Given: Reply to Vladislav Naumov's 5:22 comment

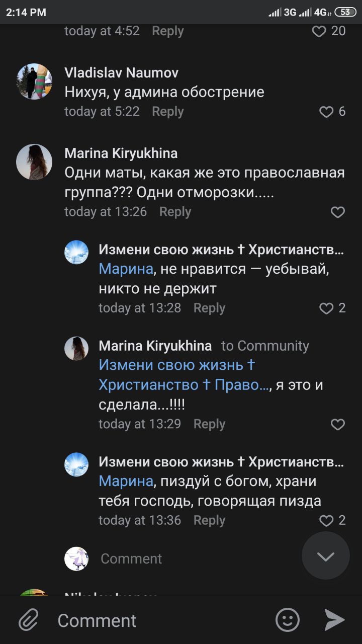Looking at the screenshot, I should tap(168, 112).
